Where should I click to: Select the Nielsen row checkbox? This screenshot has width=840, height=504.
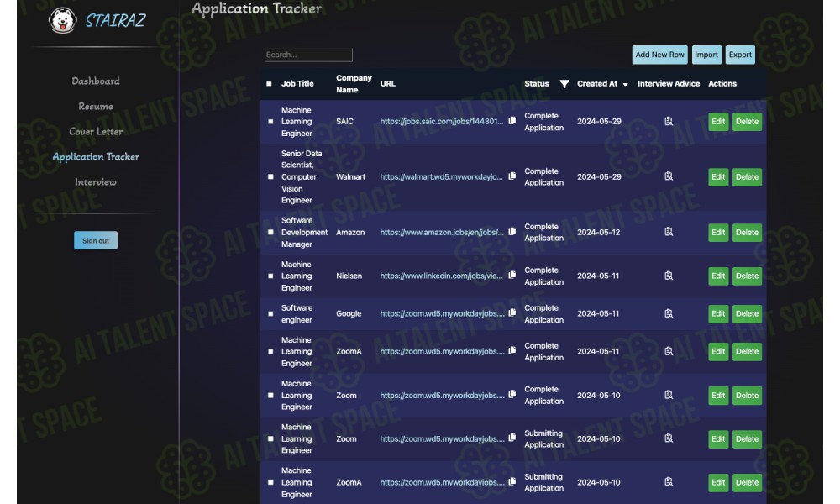tap(270, 276)
